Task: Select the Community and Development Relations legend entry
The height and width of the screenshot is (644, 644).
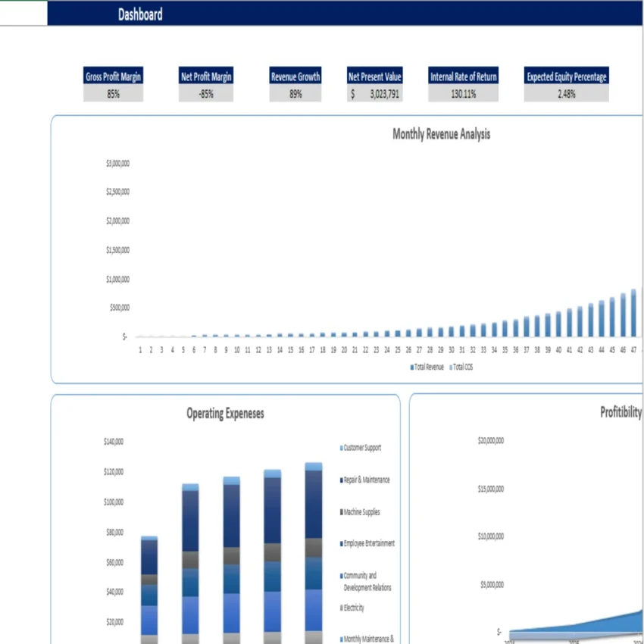Action: (341, 575)
